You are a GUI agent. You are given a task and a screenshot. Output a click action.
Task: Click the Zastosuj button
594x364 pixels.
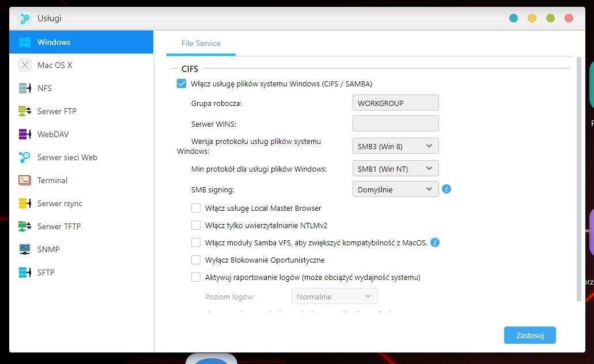click(529, 335)
